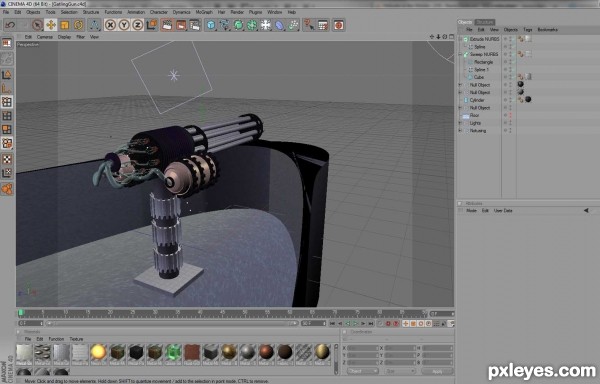Image resolution: width=600 pixels, height=384 pixels.
Task: Select the Cylinder object in tree
Action: pos(477,100)
